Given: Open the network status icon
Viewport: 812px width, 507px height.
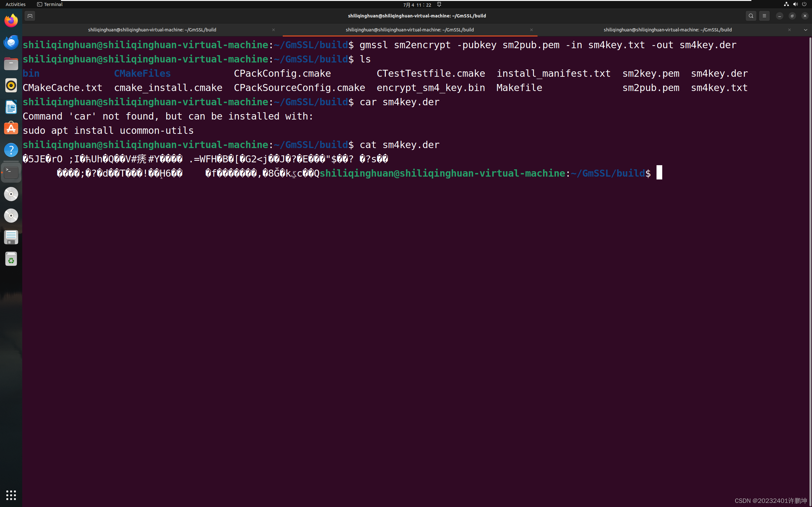Looking at the screenshot, I should 786,4.
